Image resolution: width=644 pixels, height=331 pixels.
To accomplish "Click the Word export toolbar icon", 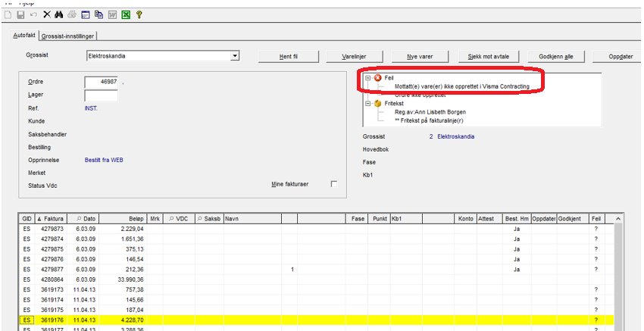I will 112,15.
